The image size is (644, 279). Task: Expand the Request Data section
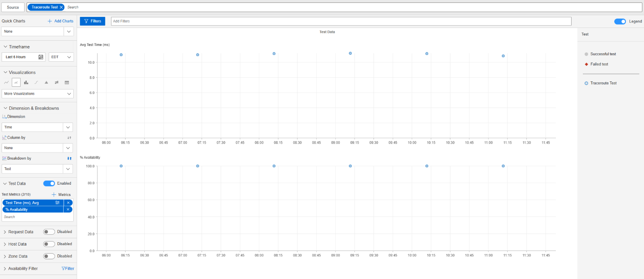[x=5, y=232]
